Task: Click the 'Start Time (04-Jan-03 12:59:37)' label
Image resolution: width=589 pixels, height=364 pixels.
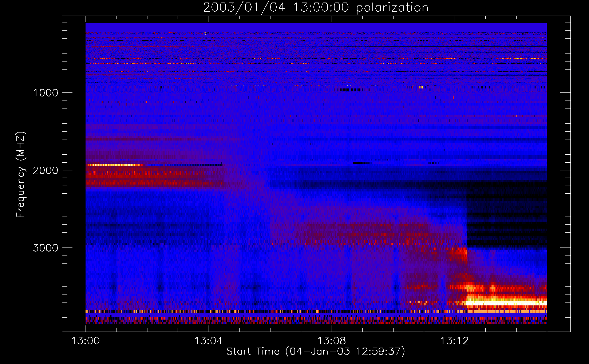Action: (316, 352)
